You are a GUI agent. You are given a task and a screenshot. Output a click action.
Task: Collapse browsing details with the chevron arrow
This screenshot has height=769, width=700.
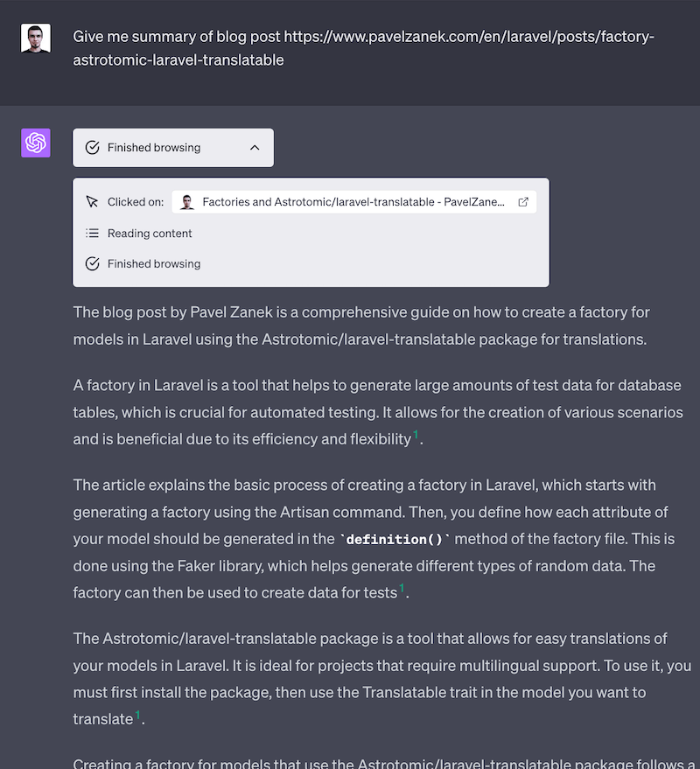255,148
